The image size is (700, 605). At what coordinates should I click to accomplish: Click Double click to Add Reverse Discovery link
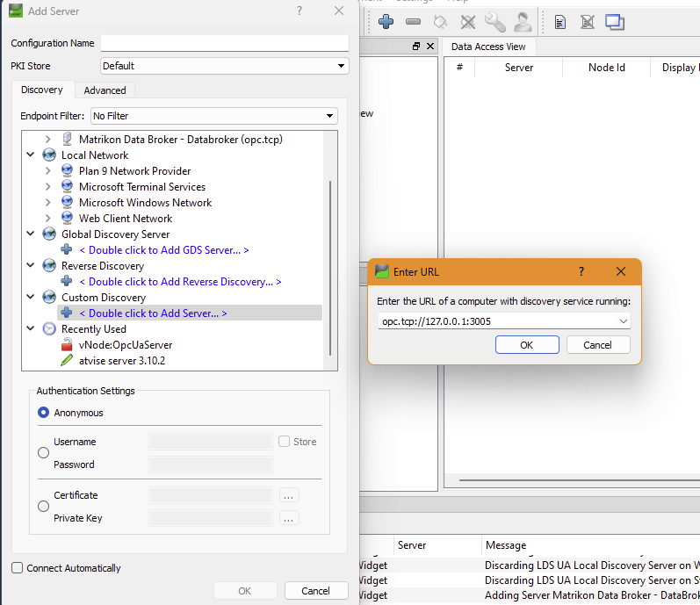tap(180, 282)
